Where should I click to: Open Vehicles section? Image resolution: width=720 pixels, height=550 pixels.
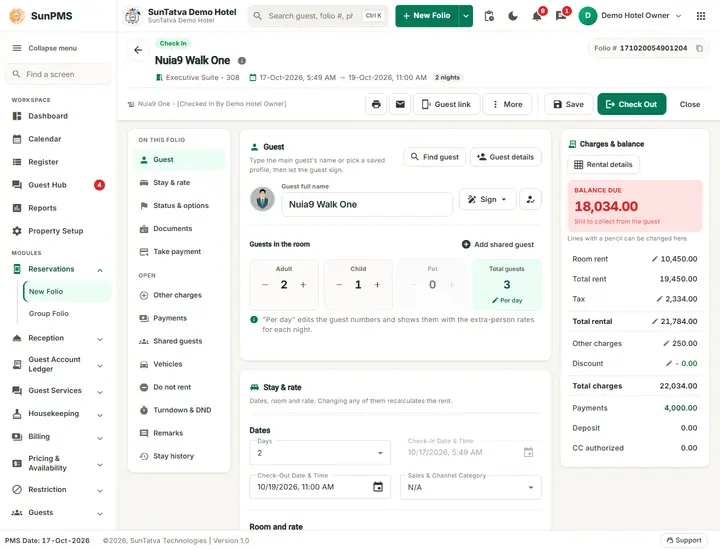(179, 364)
